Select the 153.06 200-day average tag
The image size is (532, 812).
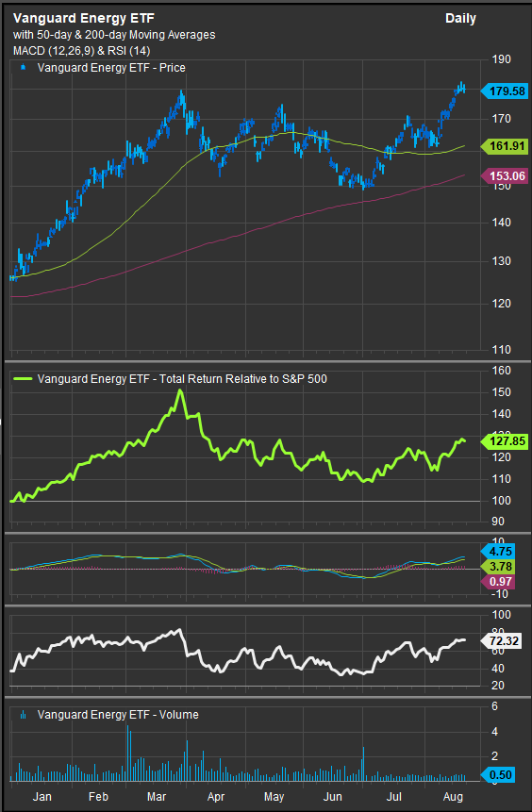504,176
